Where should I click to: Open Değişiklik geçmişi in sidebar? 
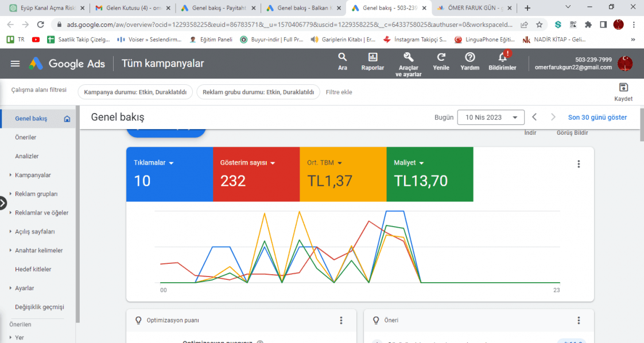pos(40,307)
